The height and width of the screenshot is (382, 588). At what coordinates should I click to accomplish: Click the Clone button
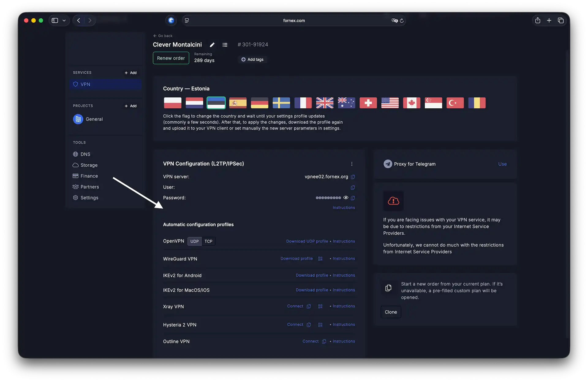coord(391,312)
